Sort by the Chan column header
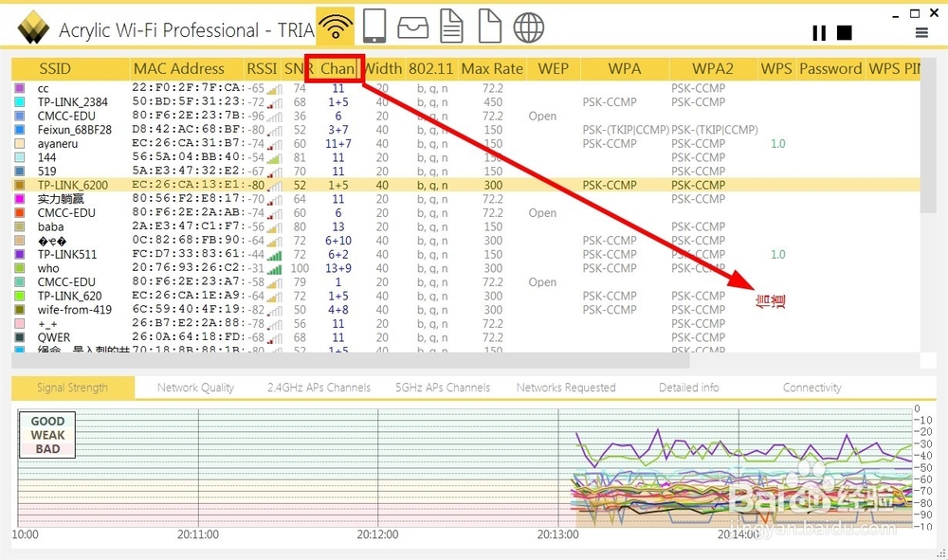The width and height of the screenshot is (948, 560). click(337, 69)
